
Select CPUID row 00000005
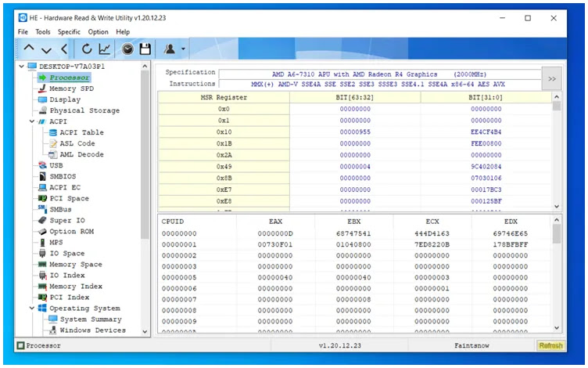click(x=355, y=277)
